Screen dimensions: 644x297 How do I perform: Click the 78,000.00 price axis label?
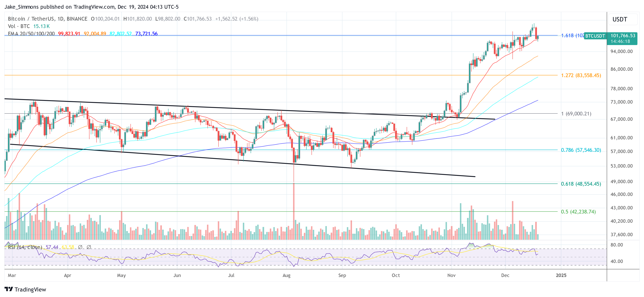[621, 89]
